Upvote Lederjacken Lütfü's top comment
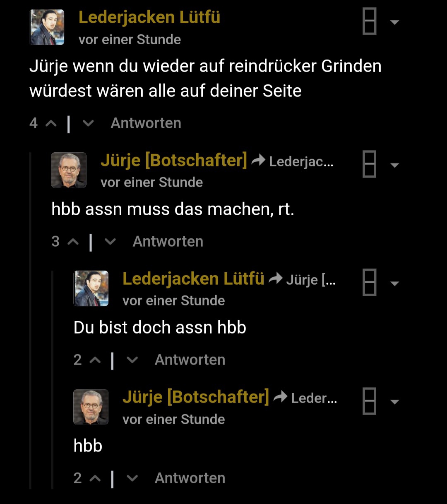Screen dimensions: 447x504 point(51,123)
